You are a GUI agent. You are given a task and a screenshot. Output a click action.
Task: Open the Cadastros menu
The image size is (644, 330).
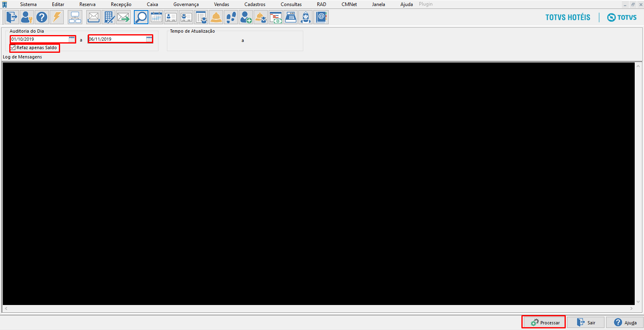click(255, 4)
